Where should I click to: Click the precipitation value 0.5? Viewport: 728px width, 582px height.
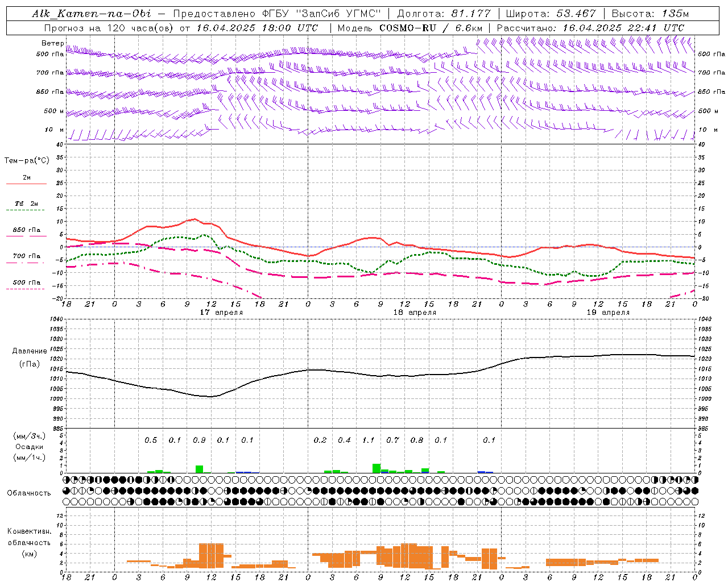pyautogui.click(x=151, y=440)
